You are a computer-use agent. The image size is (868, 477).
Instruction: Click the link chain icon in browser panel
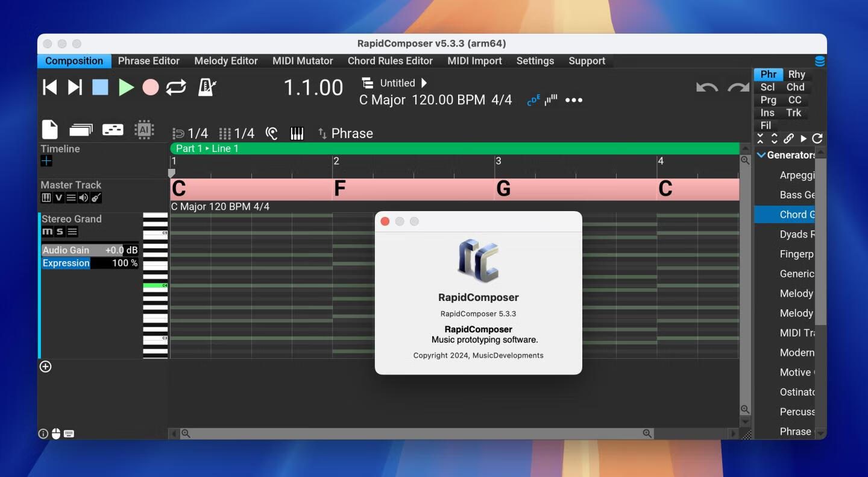[x=788, y=139]
